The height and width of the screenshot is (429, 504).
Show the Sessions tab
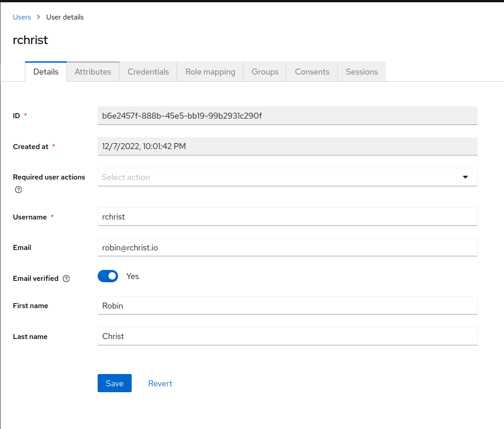[x=361, y=72]
